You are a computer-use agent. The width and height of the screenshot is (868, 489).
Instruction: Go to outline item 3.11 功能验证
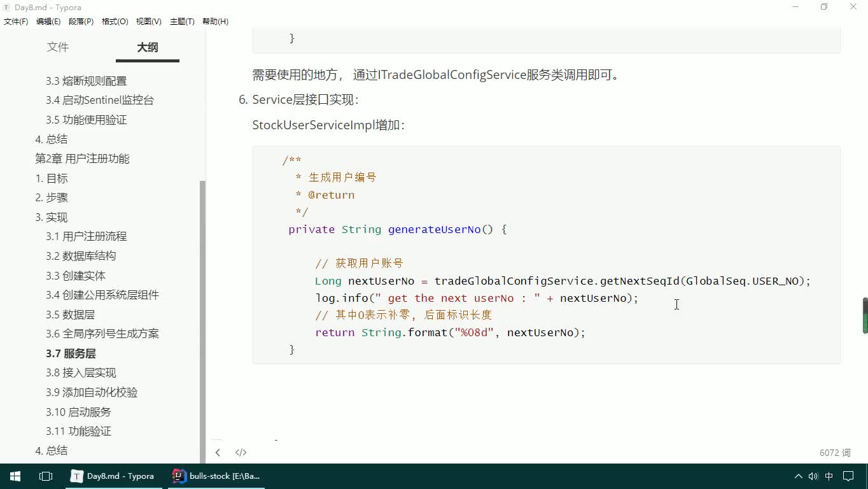pyautogui.click(x=78, y=431)
